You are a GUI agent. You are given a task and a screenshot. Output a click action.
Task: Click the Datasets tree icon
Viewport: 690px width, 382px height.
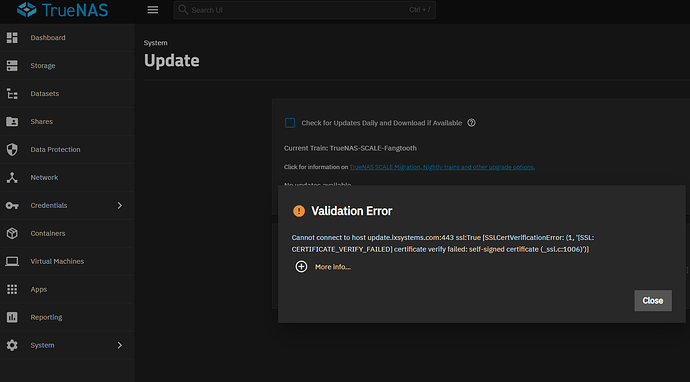[x=12, y=94]
